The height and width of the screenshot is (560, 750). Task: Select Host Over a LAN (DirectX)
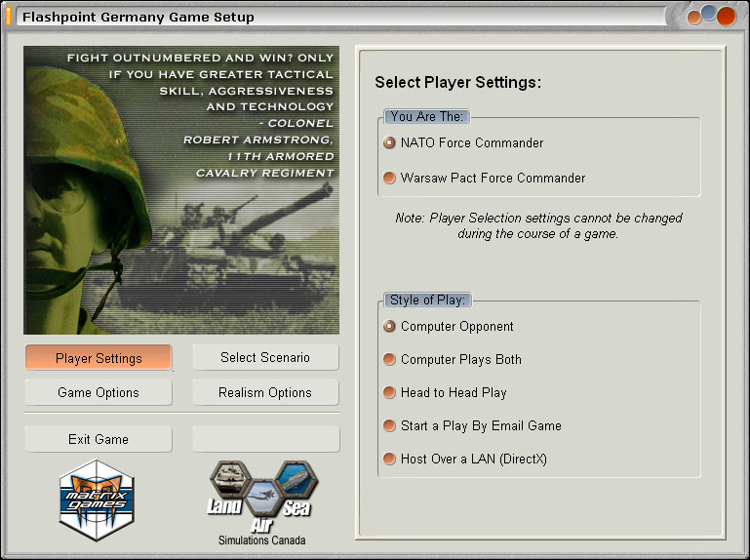389,459
